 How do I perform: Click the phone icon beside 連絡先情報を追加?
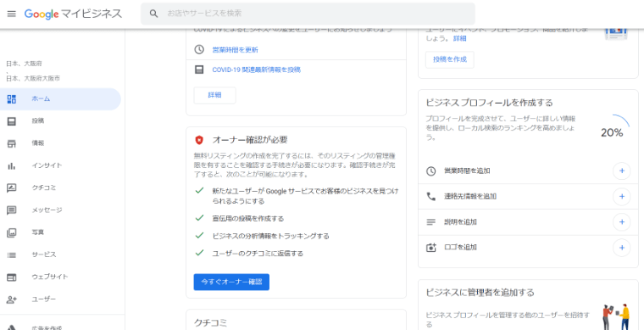[430, 197]
